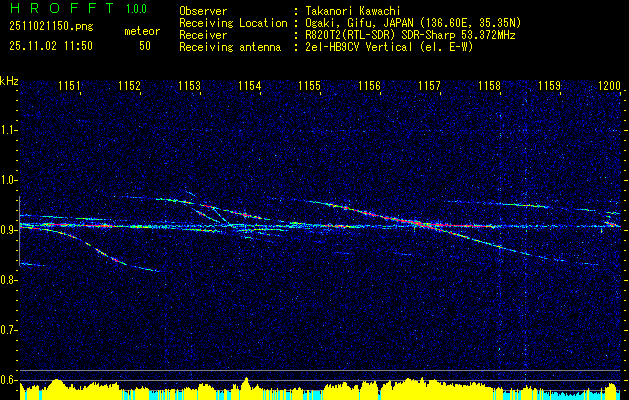Viewport: 629px width, 400px height.
Task: Click the 0.8 kHz frequency label
Action: click(8, 280)
